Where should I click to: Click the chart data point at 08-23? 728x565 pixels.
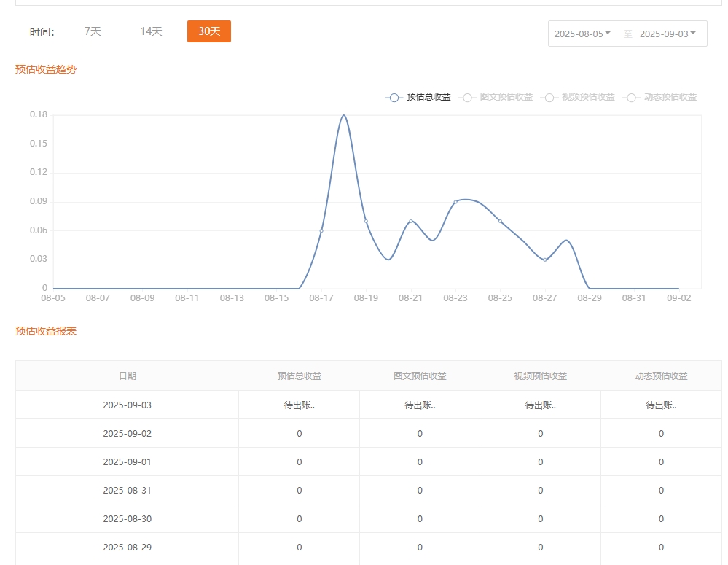pyautogui.click(x=455, y=202)
